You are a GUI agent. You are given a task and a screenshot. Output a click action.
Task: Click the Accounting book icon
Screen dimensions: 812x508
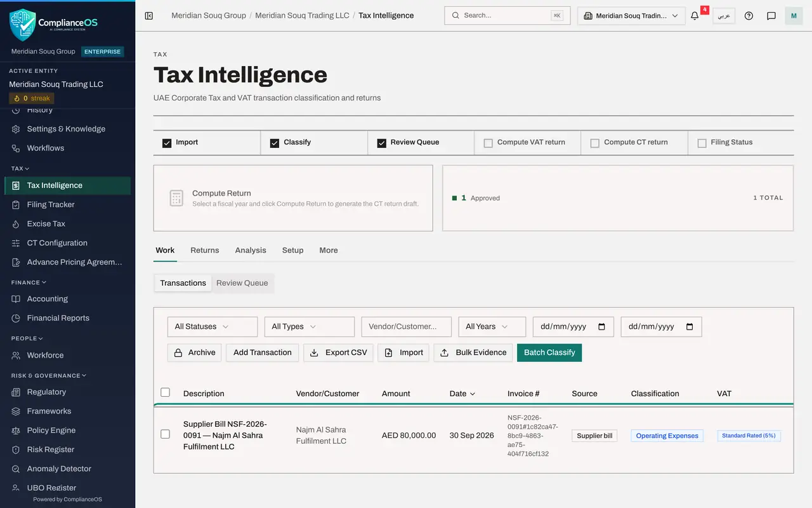[16, 298]
